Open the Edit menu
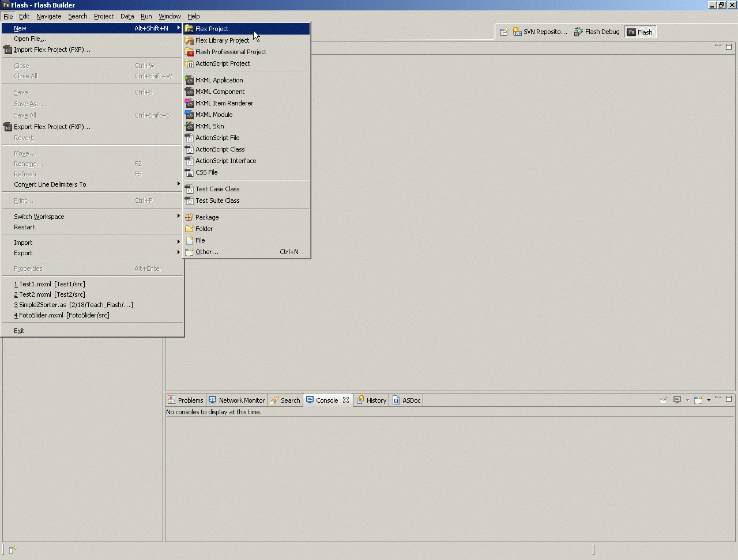This screenshot has width=738, height=560. tap(24, 16)
